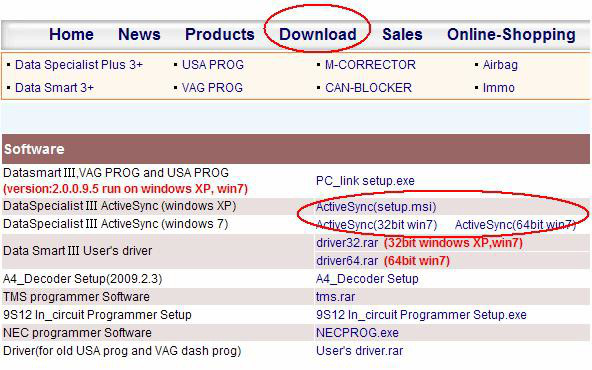Download A4_Decoder Setup link

click(x=367, y=279)
